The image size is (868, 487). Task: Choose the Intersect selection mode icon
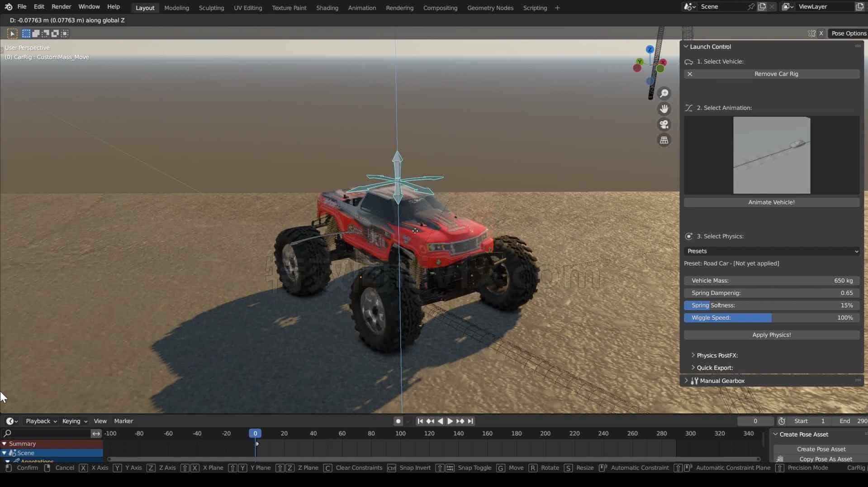pyautogui.click(x=65, y=33)
